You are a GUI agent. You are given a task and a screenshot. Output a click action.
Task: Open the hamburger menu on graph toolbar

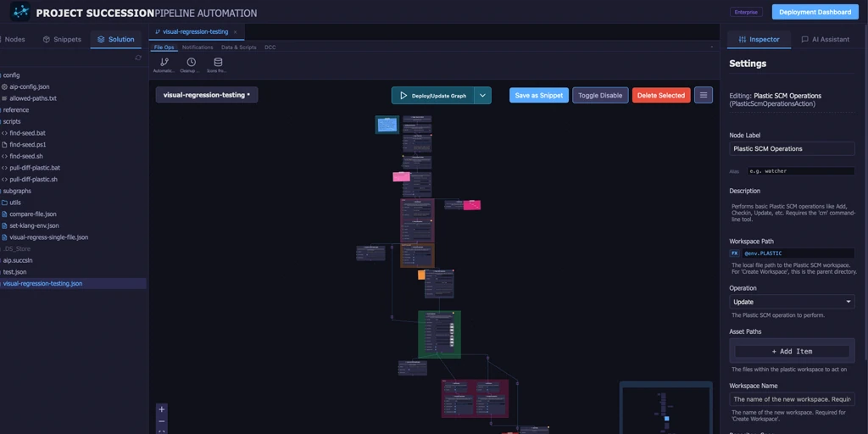[x=704, y=95]
